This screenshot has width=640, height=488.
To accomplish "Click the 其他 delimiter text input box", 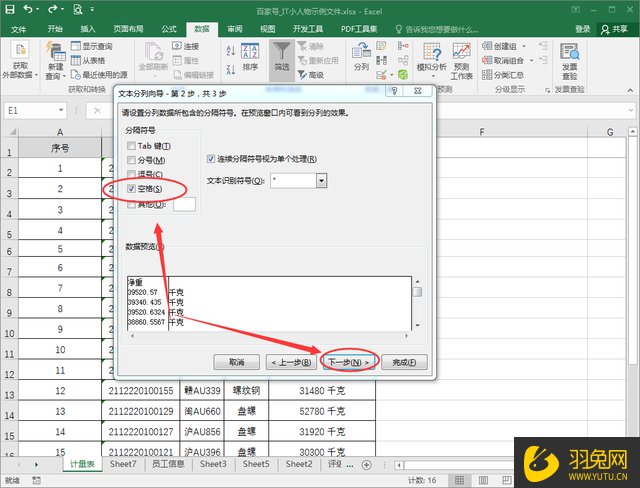I will click(x=184, y=204).
